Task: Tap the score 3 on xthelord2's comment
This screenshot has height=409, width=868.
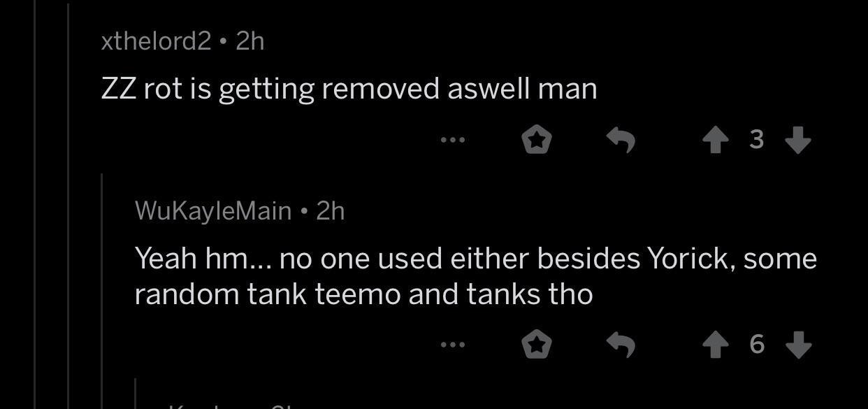Action: 756,141
